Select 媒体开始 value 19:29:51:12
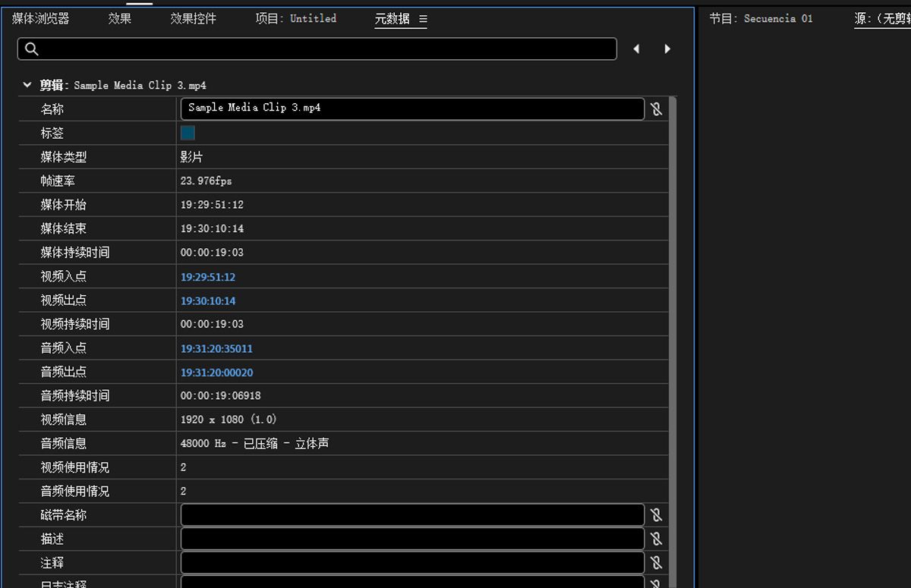This screenshot has width=911, height=588. point(212,205)
